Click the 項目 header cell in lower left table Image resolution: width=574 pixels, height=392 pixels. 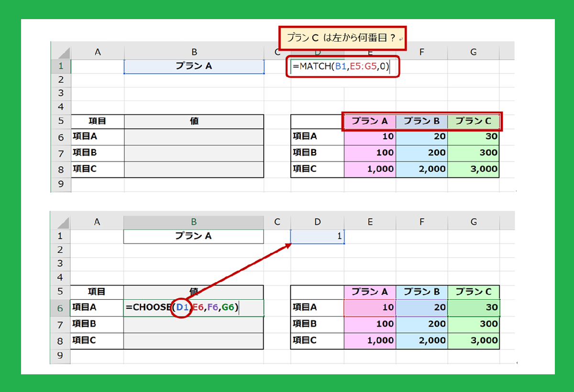(x=97, y=292)
